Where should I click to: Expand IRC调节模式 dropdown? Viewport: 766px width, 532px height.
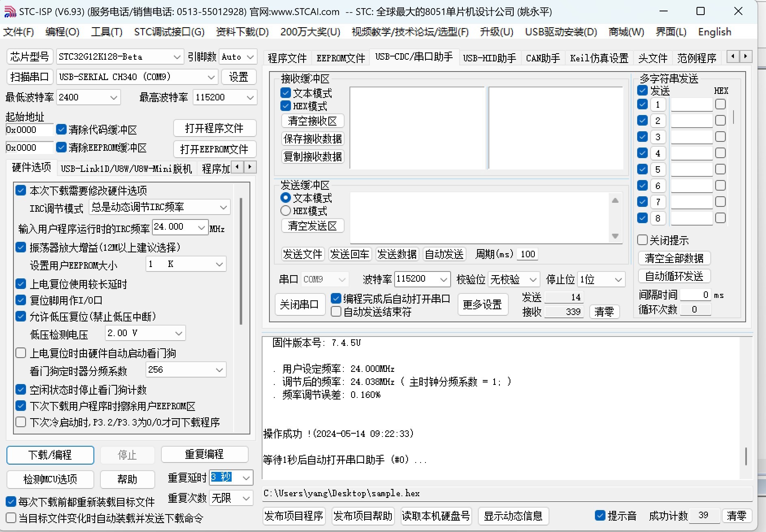pyautogui.click(x=160, y=207)
